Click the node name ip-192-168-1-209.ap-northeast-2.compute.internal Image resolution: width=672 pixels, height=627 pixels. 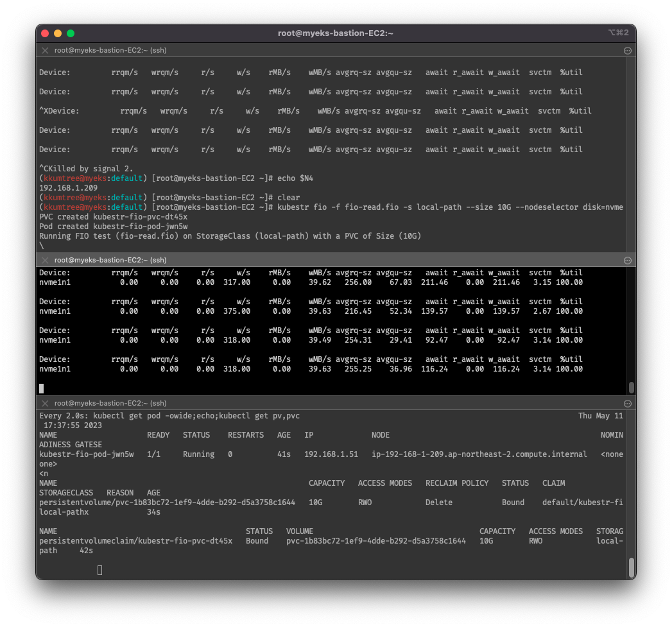479,454
